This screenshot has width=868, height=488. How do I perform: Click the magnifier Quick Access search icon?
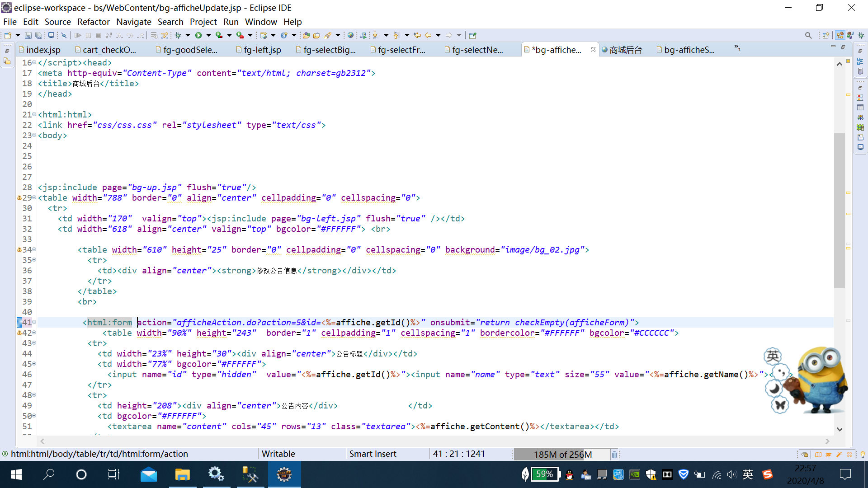click(808, 35)
